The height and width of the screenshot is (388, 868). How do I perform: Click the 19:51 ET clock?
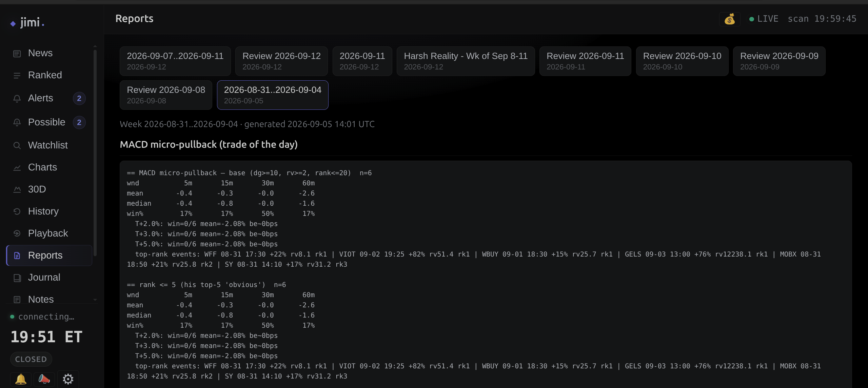click(x=46, y=337)
